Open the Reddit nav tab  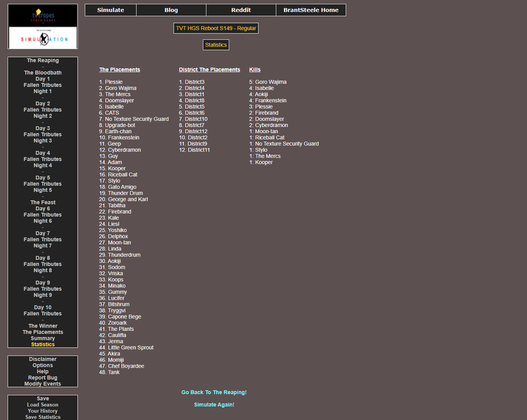click(x=241, y=10)
